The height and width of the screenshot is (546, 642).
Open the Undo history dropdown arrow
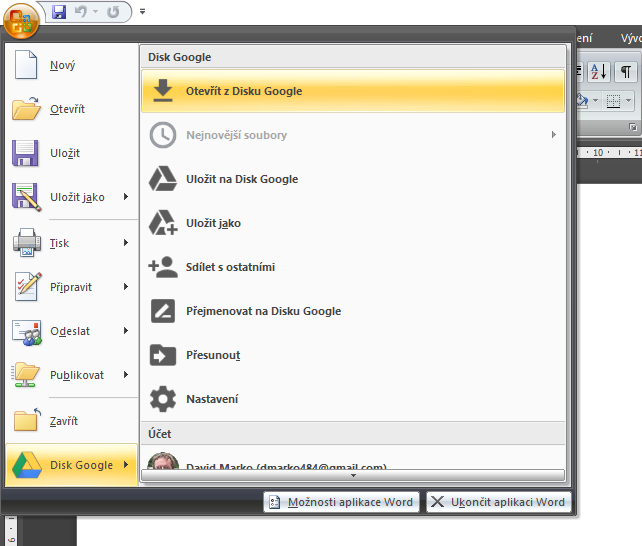(x=95, y=12)
